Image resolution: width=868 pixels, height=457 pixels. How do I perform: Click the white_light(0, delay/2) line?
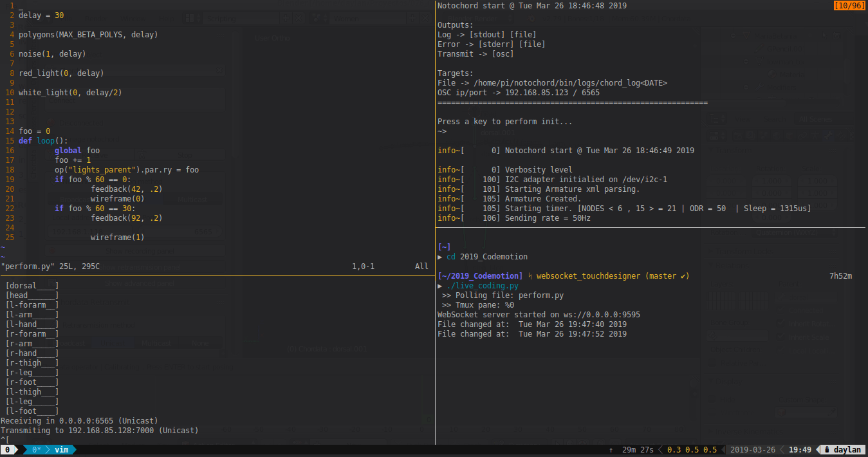click(70, 92)
